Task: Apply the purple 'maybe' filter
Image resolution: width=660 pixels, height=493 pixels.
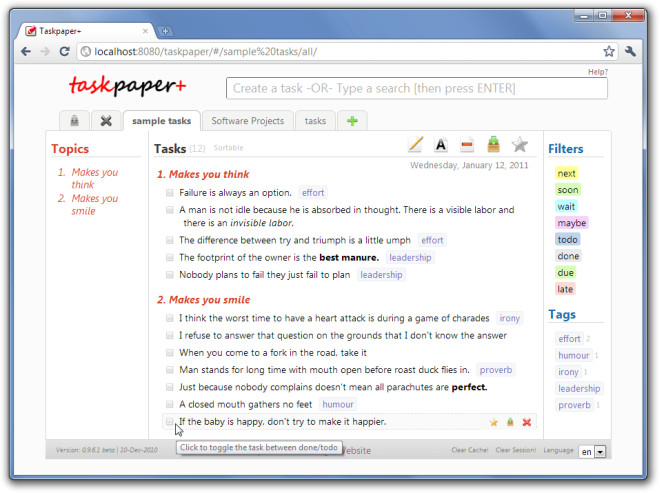Action: pyautogui.click(x=572, y=223)
